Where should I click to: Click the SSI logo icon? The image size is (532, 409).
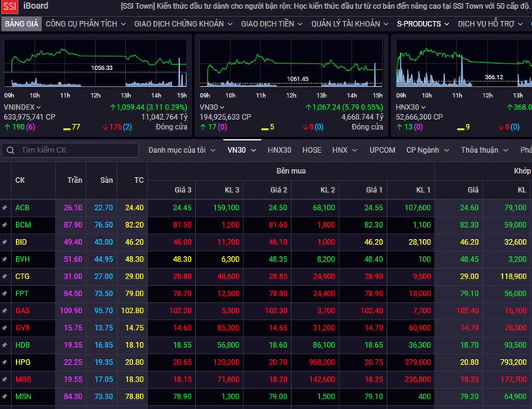coord(10,6)
